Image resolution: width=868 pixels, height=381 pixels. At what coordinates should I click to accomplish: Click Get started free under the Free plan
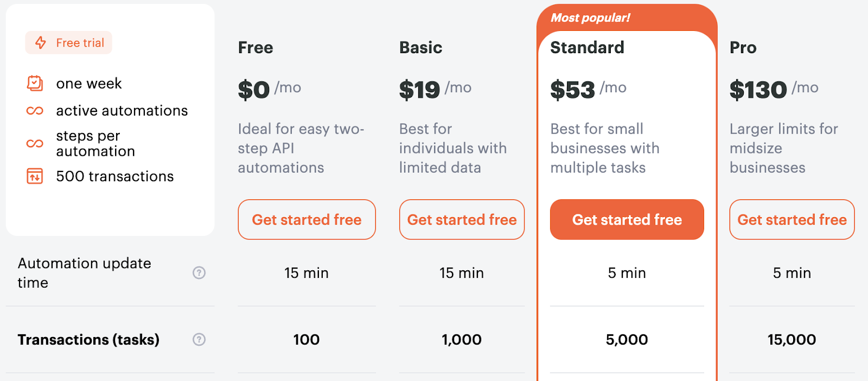click(307, 220)
